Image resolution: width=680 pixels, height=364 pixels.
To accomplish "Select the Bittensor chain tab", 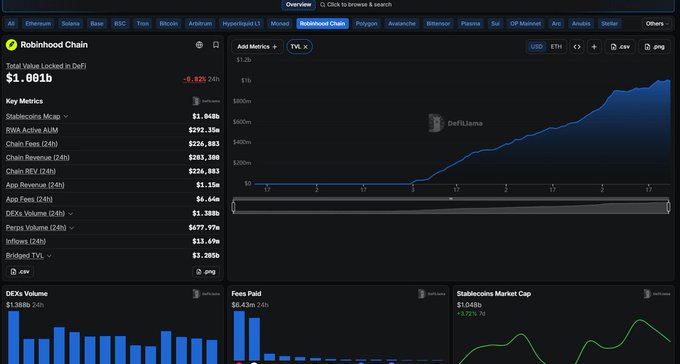I will 438,23.
